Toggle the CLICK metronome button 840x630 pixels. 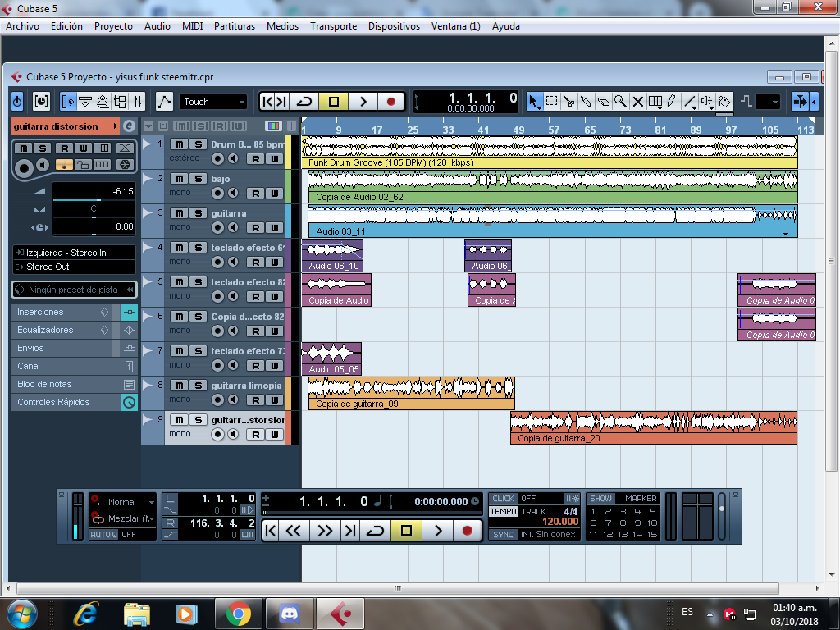(503, 498)
